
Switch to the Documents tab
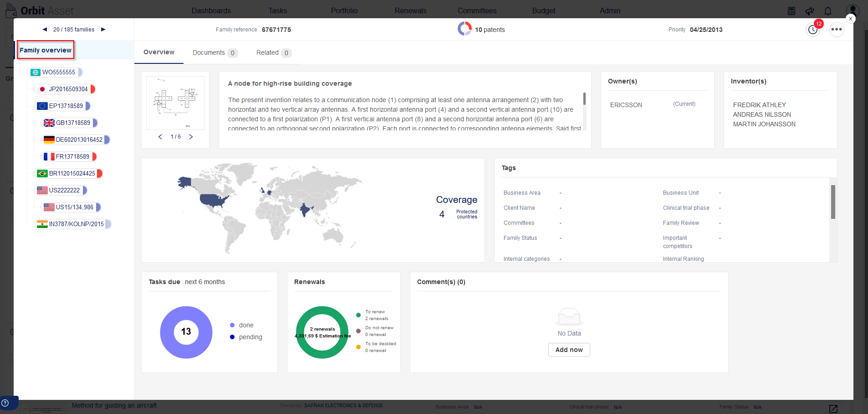point(215,53)
